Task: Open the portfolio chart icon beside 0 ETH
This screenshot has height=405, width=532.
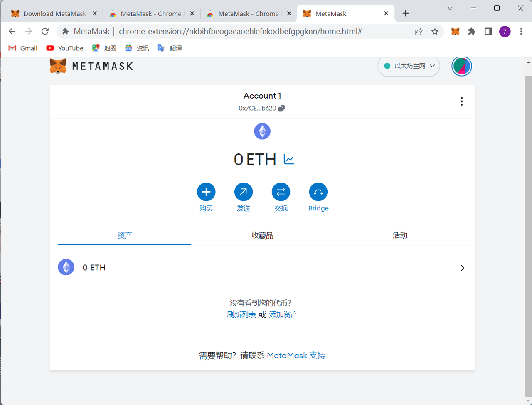Action: point(289,159)
